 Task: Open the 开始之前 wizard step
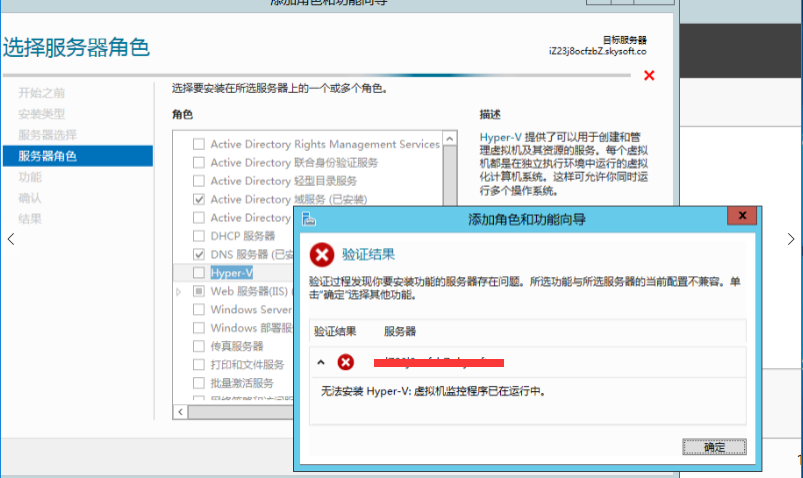(41, 93)
